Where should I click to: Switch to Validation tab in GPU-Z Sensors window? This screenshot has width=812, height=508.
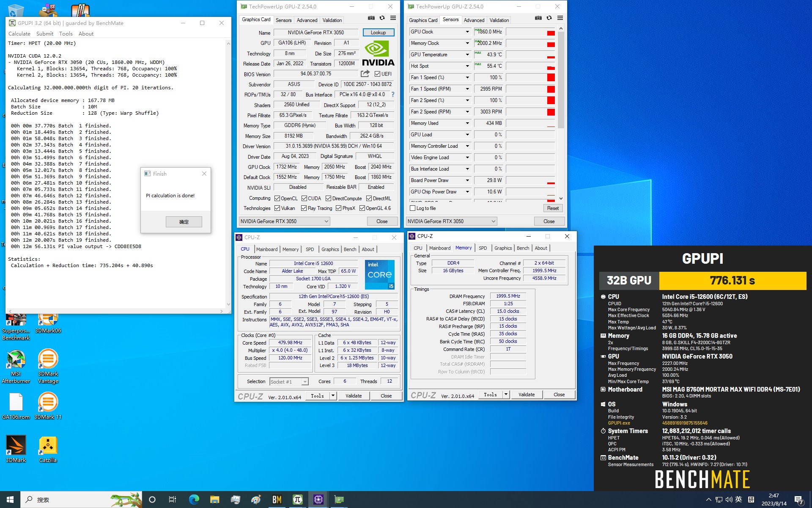click(499, 20)
